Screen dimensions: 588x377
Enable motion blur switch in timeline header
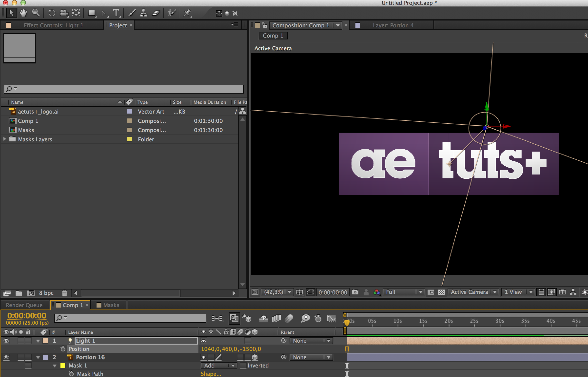click(289, 319)
